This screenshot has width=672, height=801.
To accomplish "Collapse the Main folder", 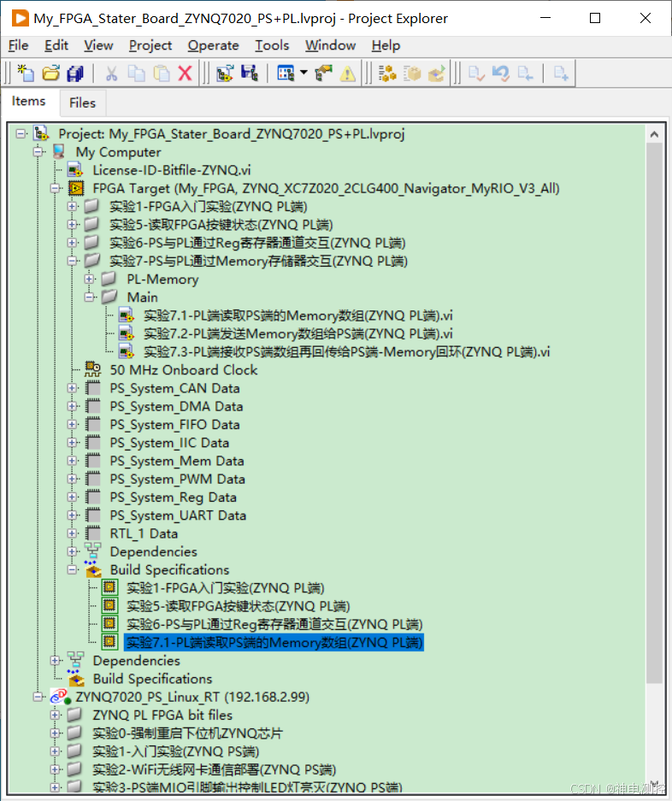I will (90, 297).
